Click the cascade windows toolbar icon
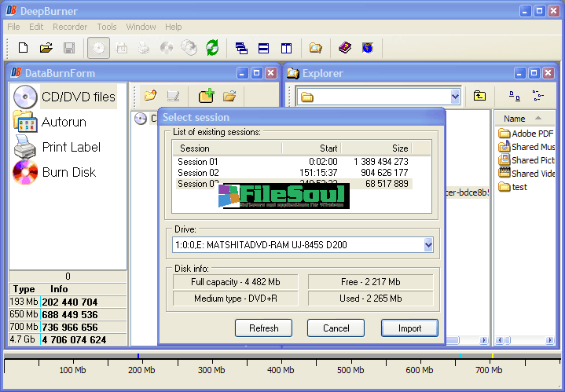This screenshot has height=392, width=565. pyautogui.click(x=242, y=48)
